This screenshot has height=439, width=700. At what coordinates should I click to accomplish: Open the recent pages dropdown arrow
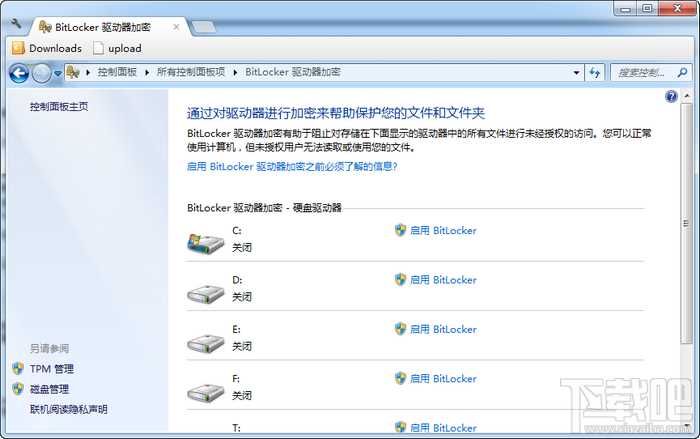coord(58,73)
